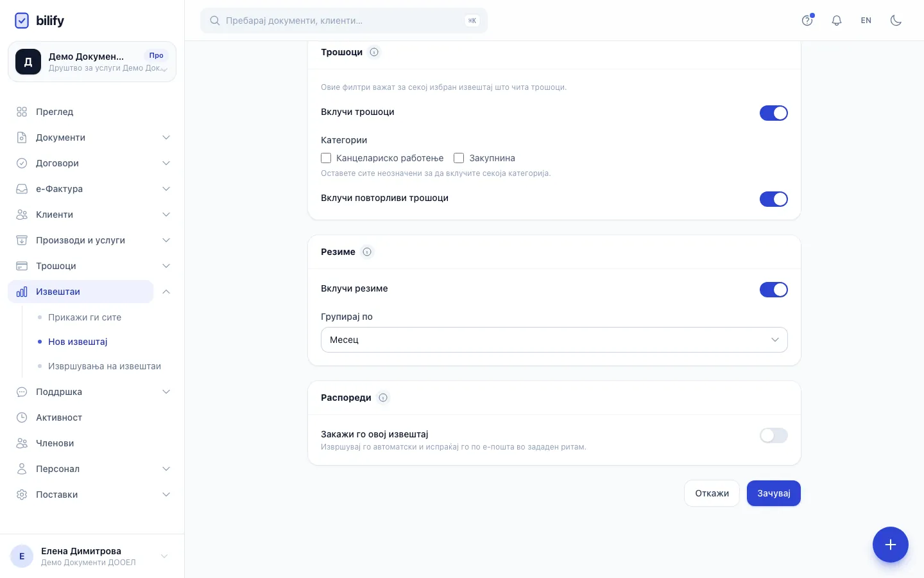Image resolution: width=924 pixels, height=578 pixels.
Task: Click the search magnifier icon
Action: tap(215, 21)
